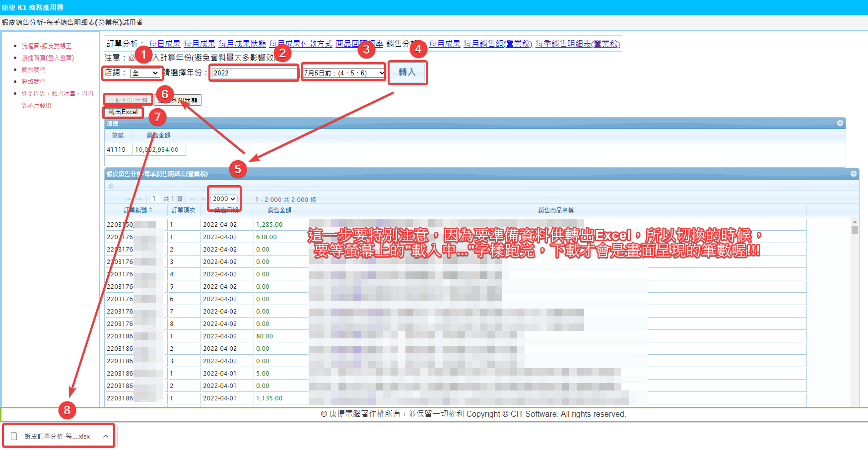Click the 銷售金額 column header
Viewport: 868px width, 450px height.
[x=279, y=210]
